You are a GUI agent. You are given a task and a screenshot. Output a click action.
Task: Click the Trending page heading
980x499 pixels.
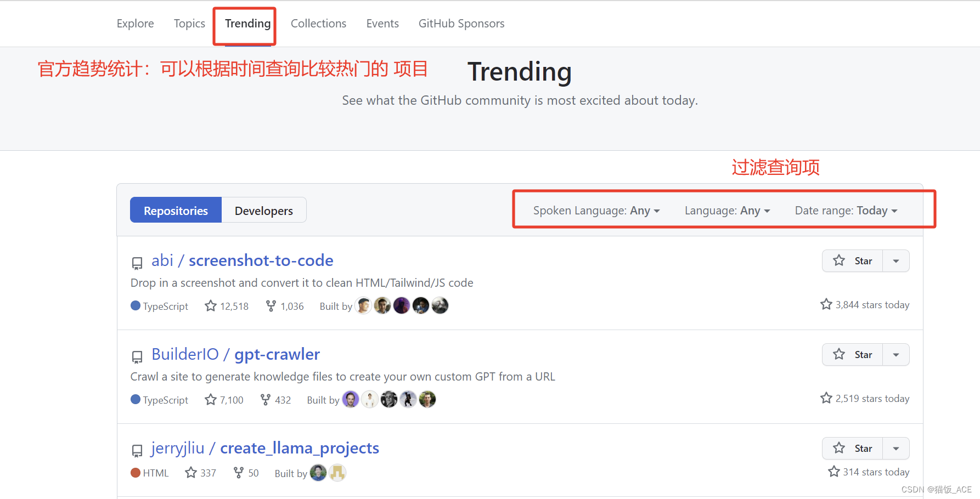click(519, 72)
